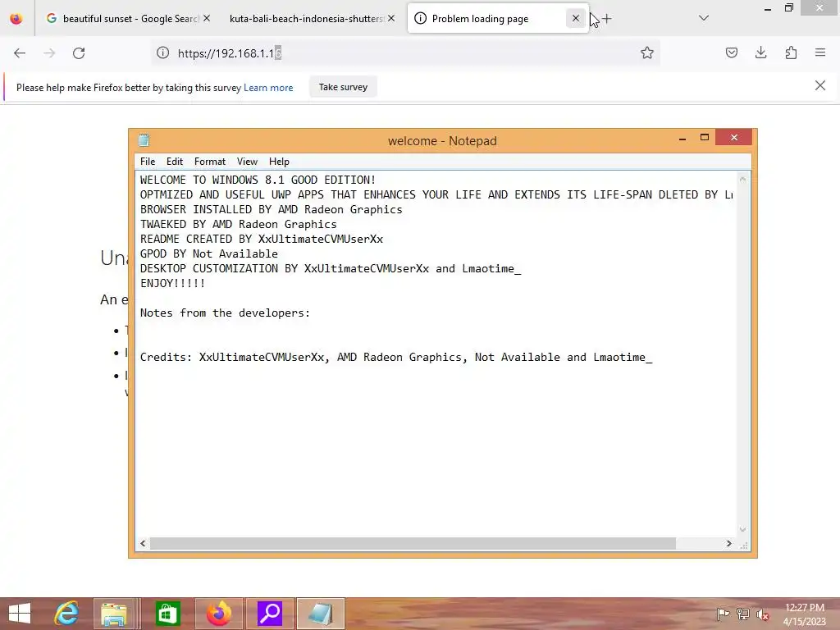The width and height of the screenshot is (840, 630).
Task: Open the Action Center flag icon
Action: coord(723,614)
